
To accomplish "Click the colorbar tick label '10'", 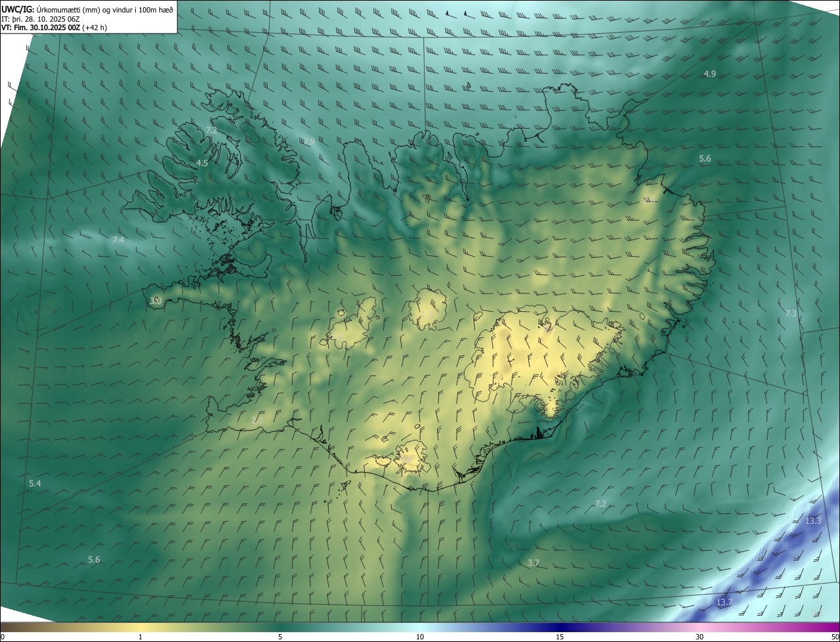I will coord(420,637).
